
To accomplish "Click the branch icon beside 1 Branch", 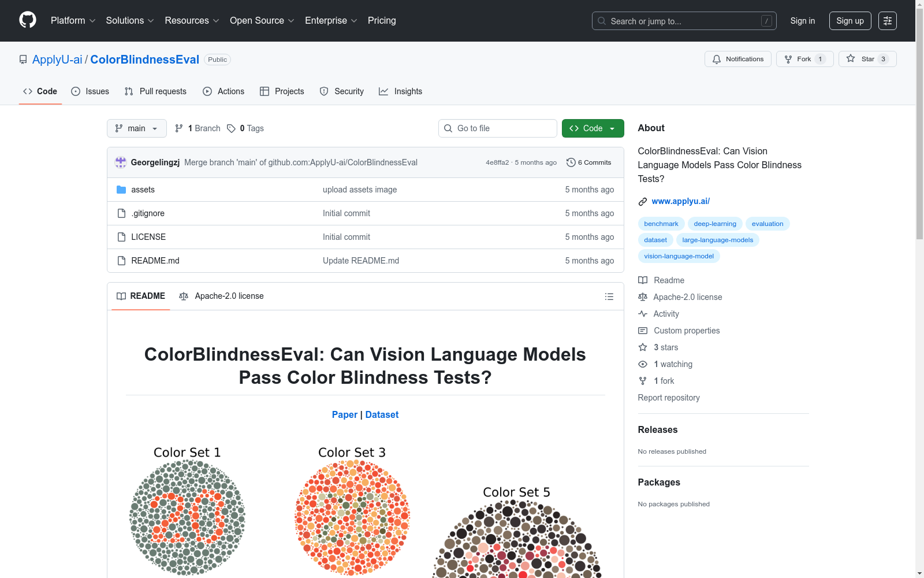I will [x=179, y=128].
